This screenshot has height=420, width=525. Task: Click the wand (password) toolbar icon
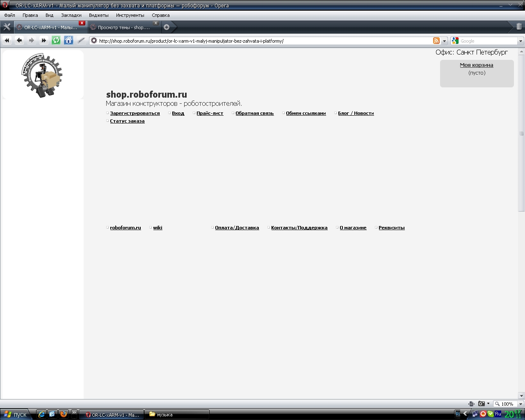pyautogui.click(x=81, y=41)
